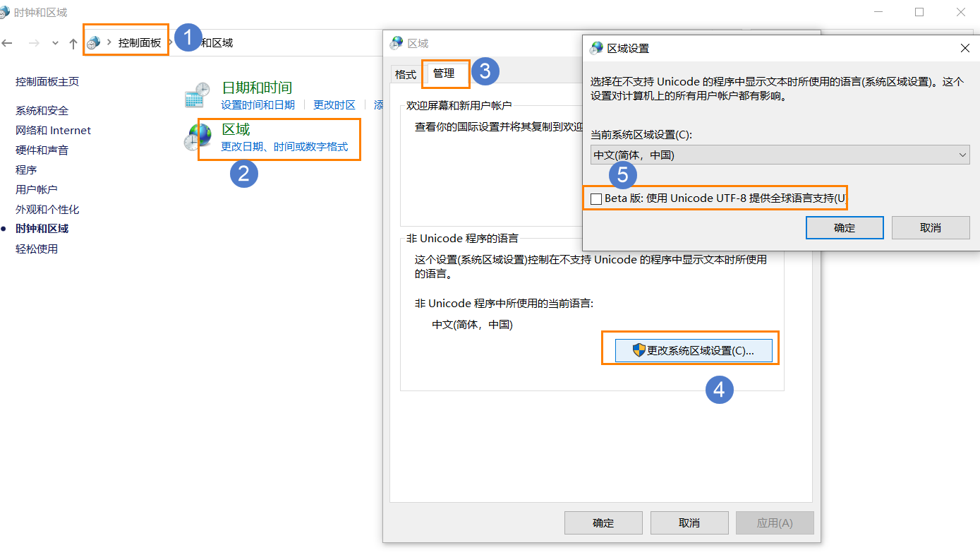Click the globe icon in the 区域 title bar
This screenshot has width=980, height=555.
[x=397, y=43]
